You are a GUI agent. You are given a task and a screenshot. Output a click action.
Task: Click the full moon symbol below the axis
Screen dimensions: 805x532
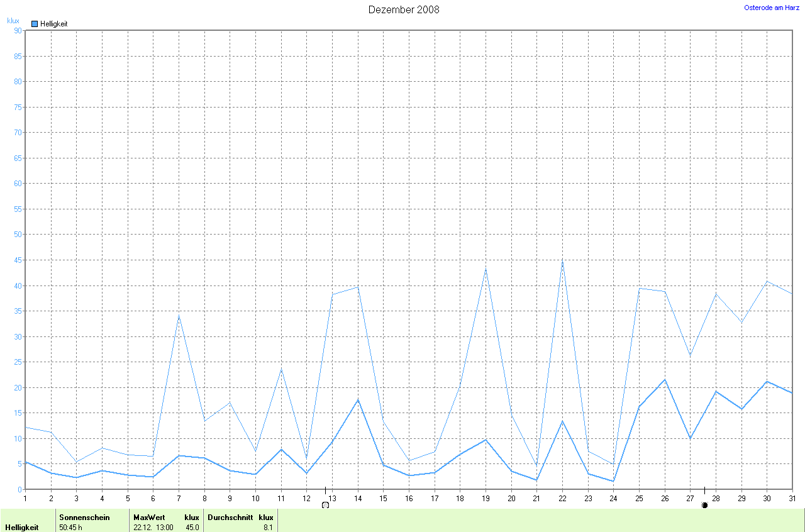pyautogui.click(x=325, y=505)
